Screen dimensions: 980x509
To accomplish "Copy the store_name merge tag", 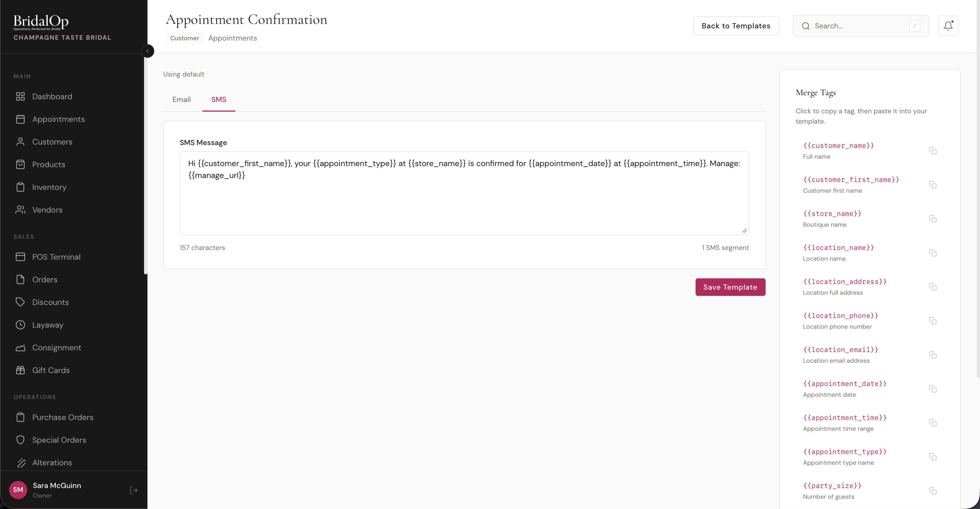I will click(x=933, y=219).
